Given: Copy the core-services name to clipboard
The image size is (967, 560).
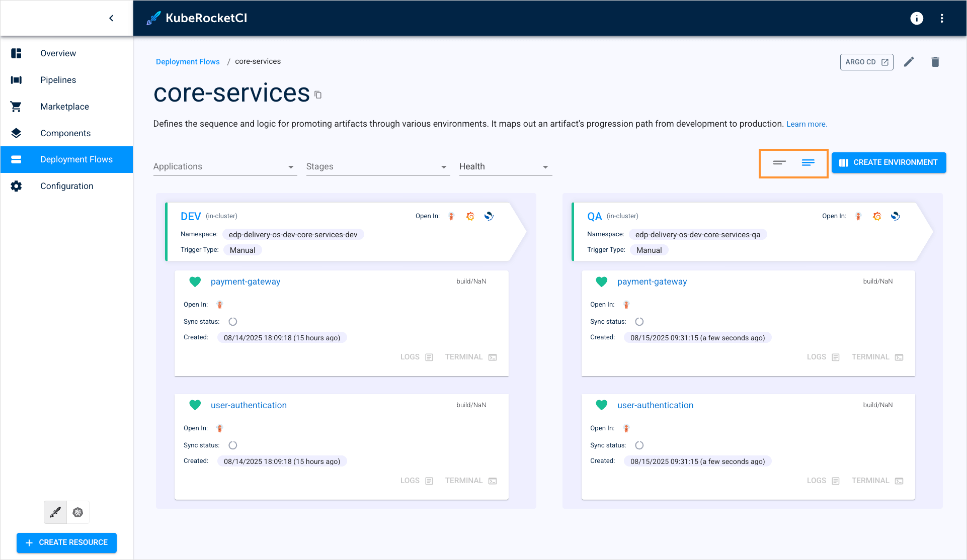Looking at the screenshot, I should [x=318, y=95].
